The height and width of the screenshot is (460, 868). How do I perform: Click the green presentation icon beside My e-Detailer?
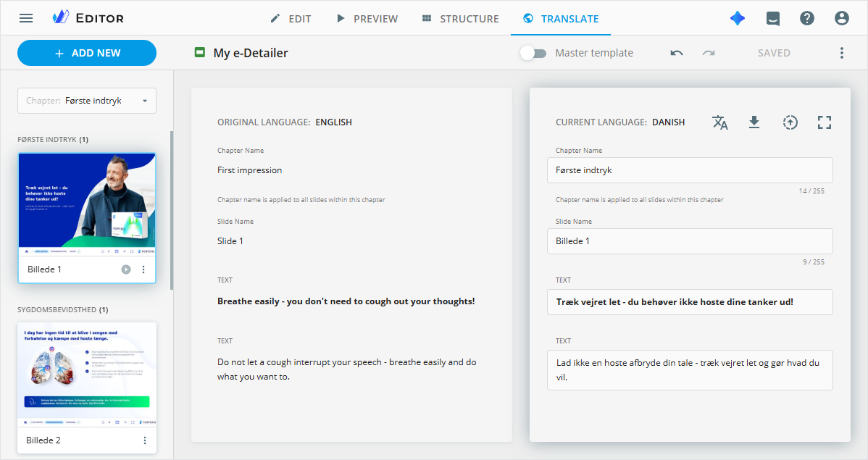tap(200, 53)
